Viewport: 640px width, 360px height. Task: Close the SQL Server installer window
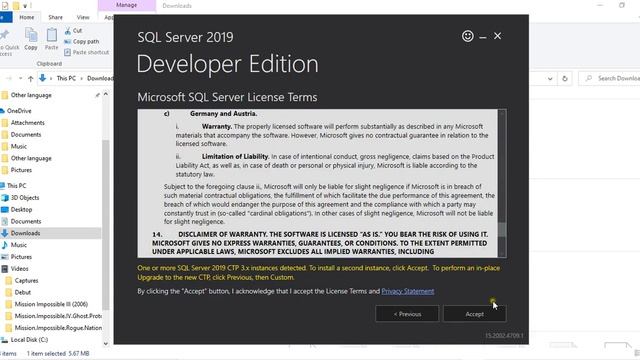[x=497, y=36]
